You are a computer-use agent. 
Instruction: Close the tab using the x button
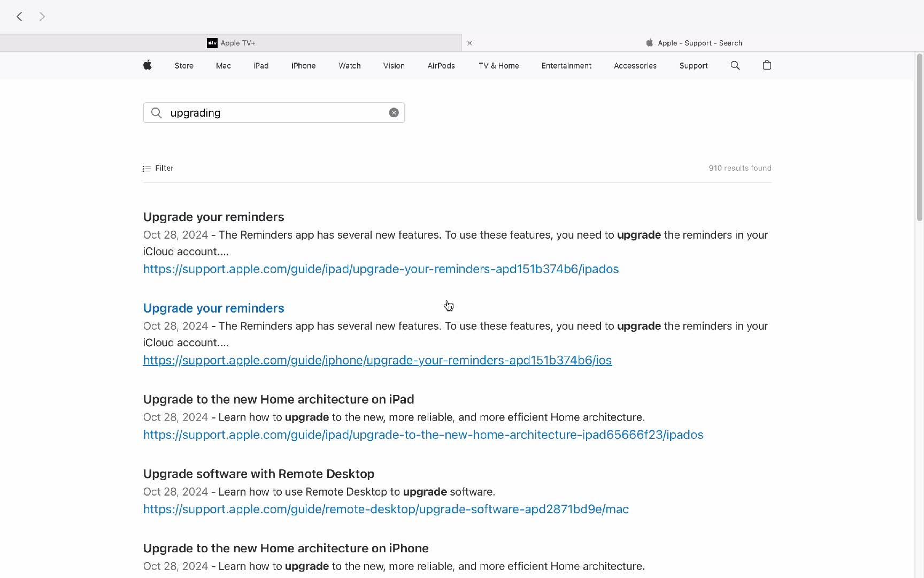click(469, 43)
